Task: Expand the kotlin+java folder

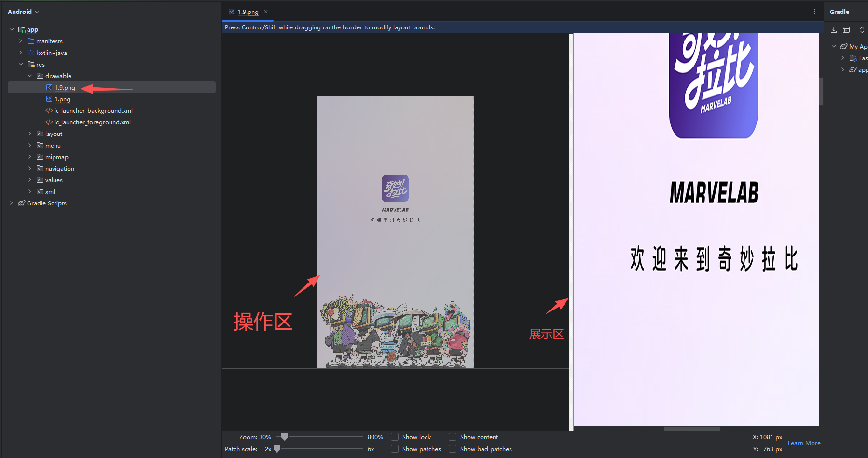Action: [x=21, y=53]
